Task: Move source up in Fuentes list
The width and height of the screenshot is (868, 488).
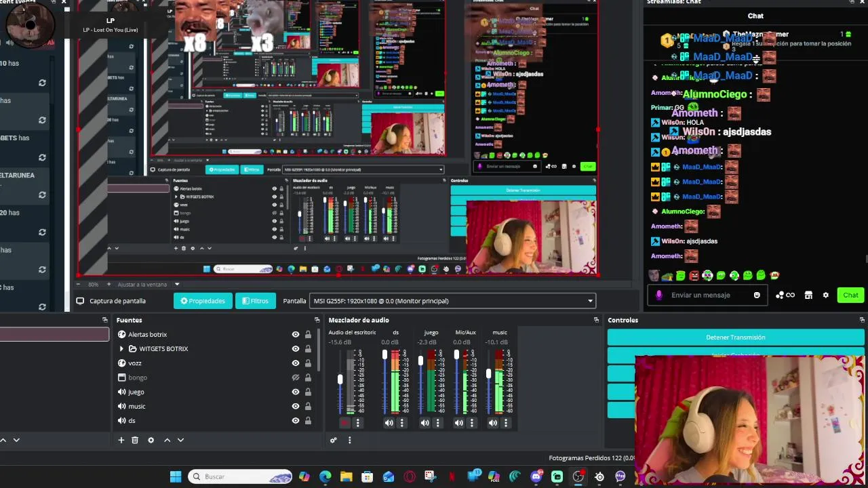Action: 167,440
